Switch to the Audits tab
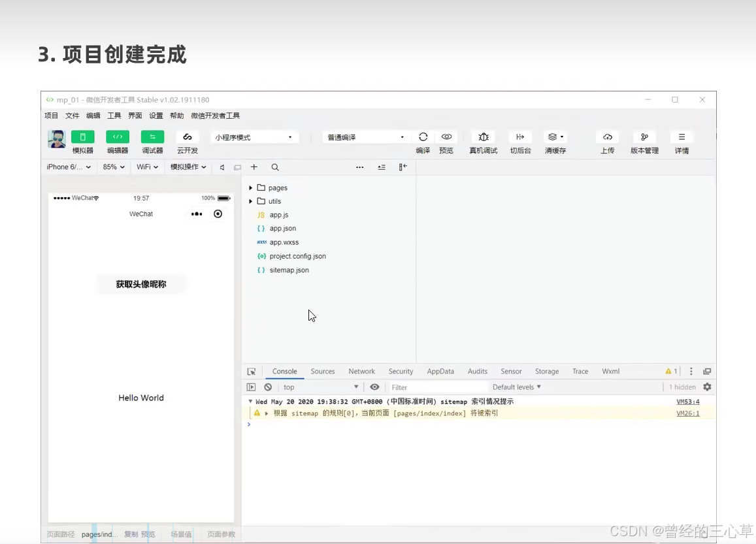Viewport: 756px width, 544px height. click(x=478, y=372)
